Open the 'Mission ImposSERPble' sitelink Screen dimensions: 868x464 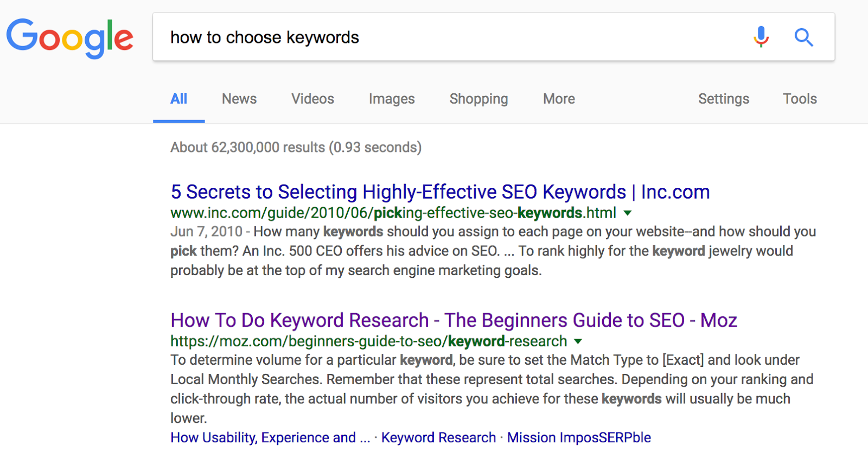[x=579, y=437]
